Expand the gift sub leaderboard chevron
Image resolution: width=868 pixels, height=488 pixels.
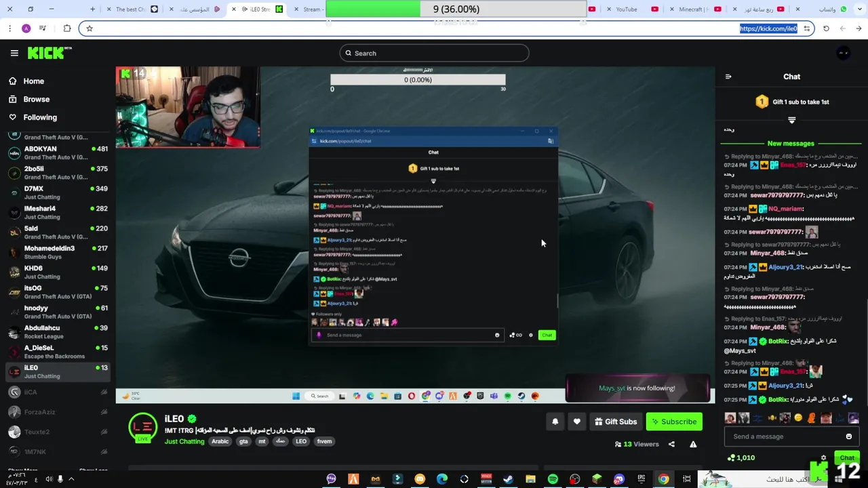coord(791,120)
